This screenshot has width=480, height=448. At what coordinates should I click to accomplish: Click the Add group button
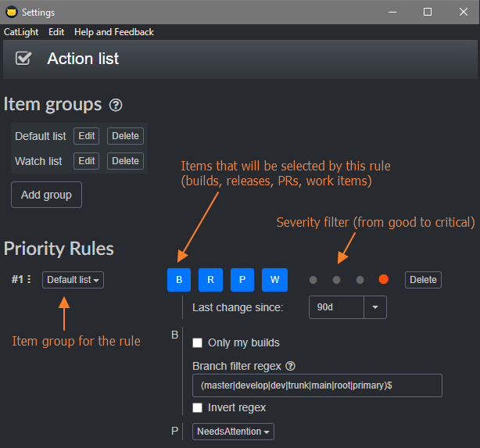point(47,195)
